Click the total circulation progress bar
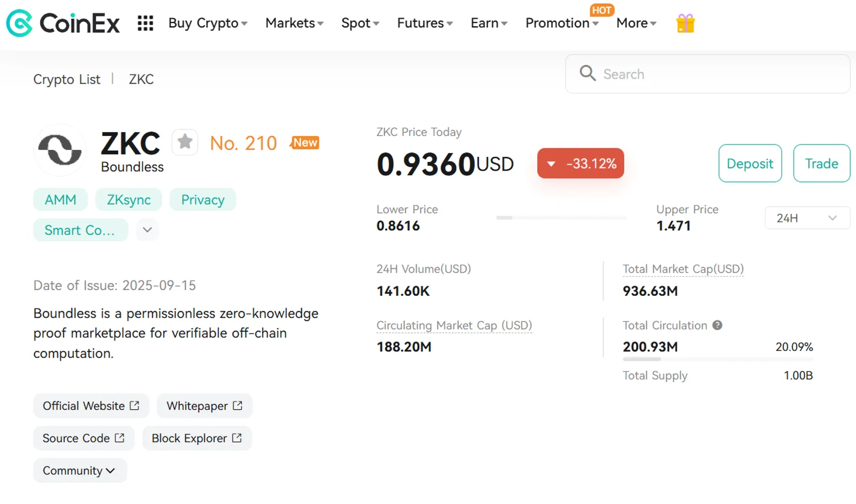The width and height of the screenshot is (856, 504). 718,359
